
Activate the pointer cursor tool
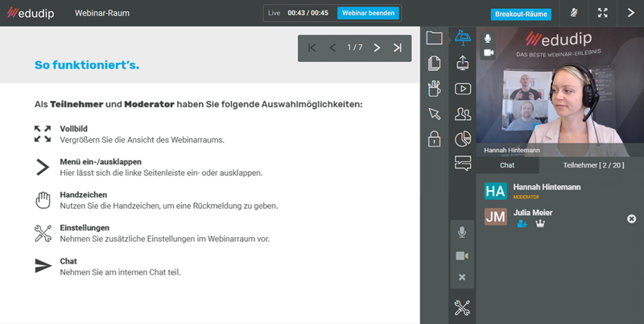click(435, 114)
